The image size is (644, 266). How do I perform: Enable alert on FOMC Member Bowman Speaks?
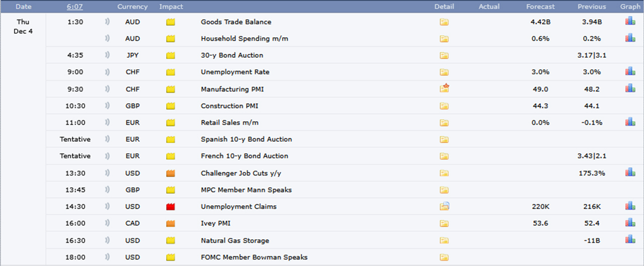(107, 257)
